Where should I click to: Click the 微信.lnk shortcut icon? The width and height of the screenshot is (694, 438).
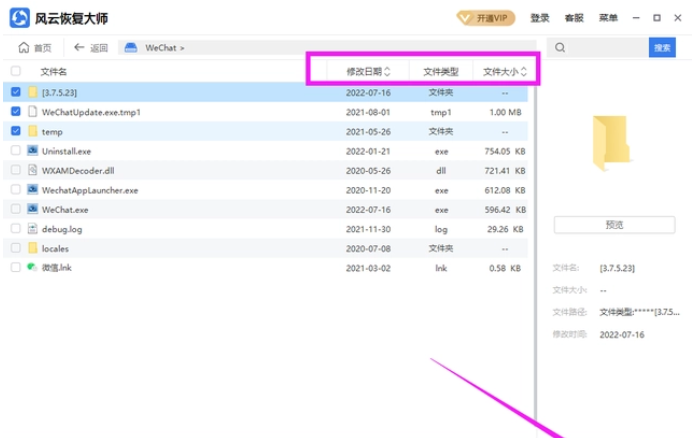click(32, 267)
